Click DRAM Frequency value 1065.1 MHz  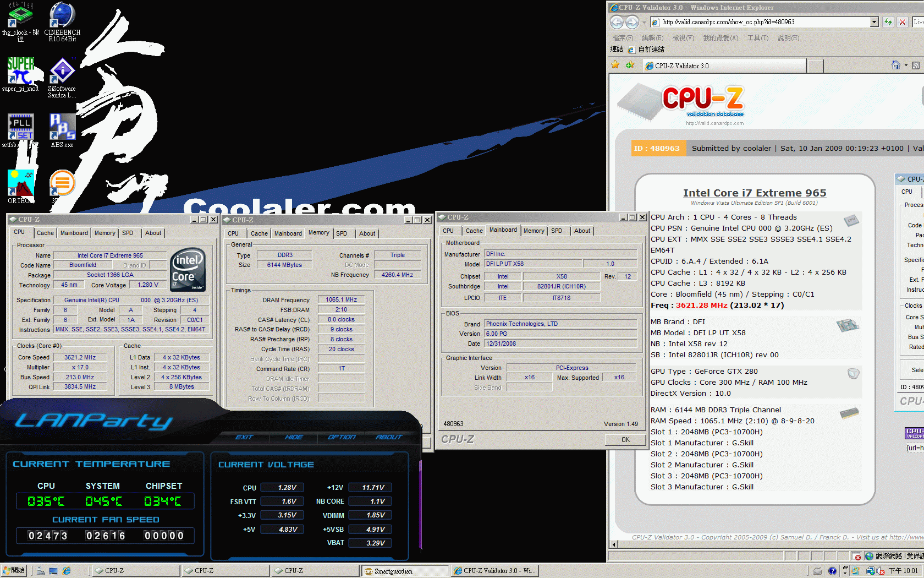[341, 299]
